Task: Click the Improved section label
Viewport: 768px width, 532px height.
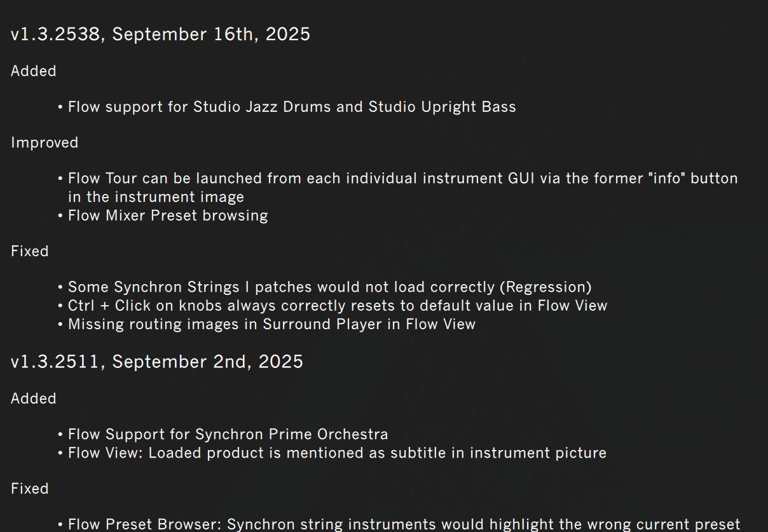Action: pos(45,143)
